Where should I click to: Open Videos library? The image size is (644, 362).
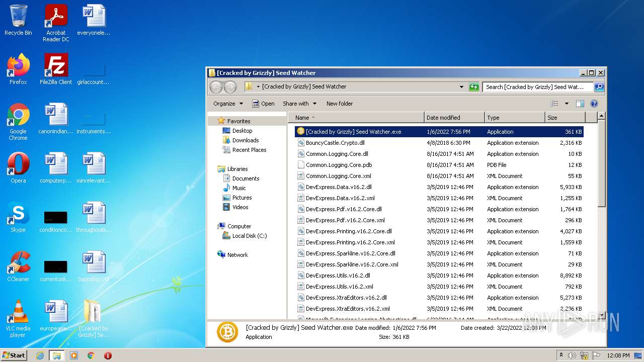[x=240, y=207]
